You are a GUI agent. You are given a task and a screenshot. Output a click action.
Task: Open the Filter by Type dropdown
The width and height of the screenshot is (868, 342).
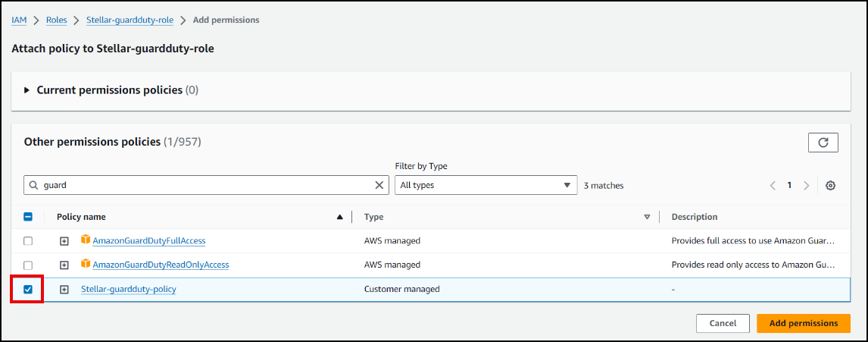point(486,185)
